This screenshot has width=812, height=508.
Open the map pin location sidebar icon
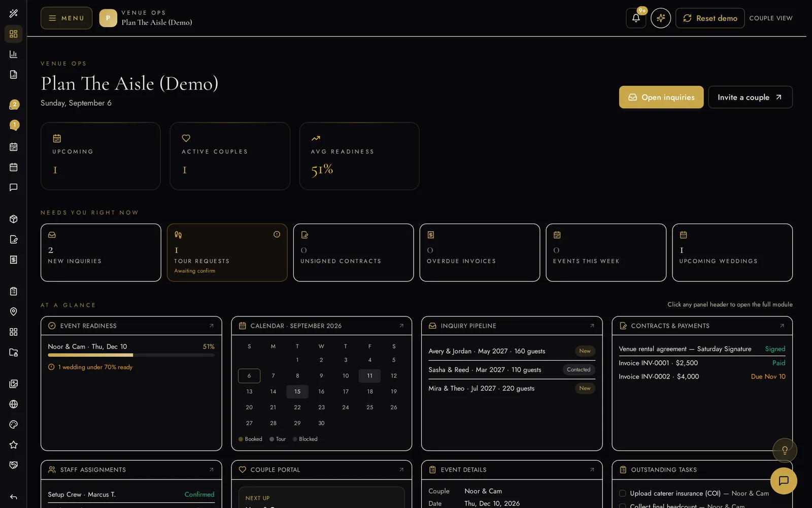14,311
